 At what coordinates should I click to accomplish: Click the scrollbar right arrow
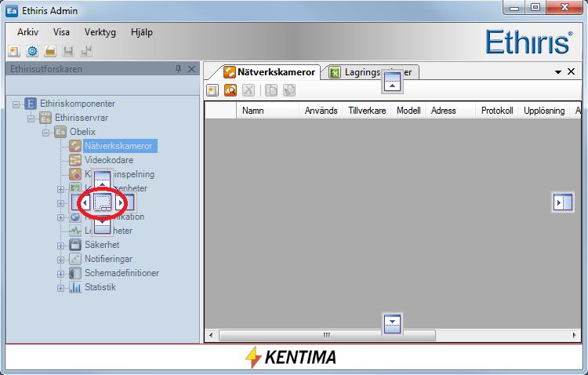click(x=574, y=335)
